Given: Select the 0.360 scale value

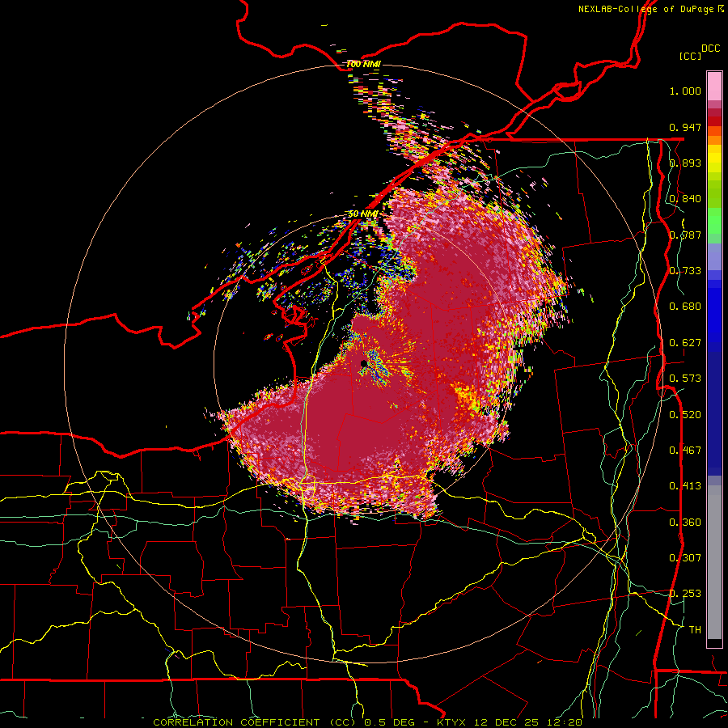Looking at the screenshot, I should coord(685,523).
